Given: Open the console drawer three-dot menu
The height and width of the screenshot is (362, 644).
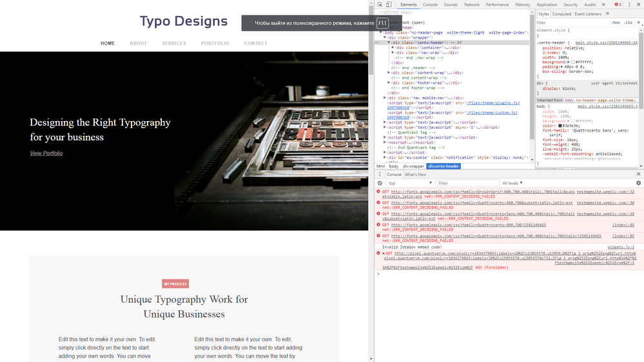Looking at the screenshot, I should pyautogui.click(x=380, y=175).
